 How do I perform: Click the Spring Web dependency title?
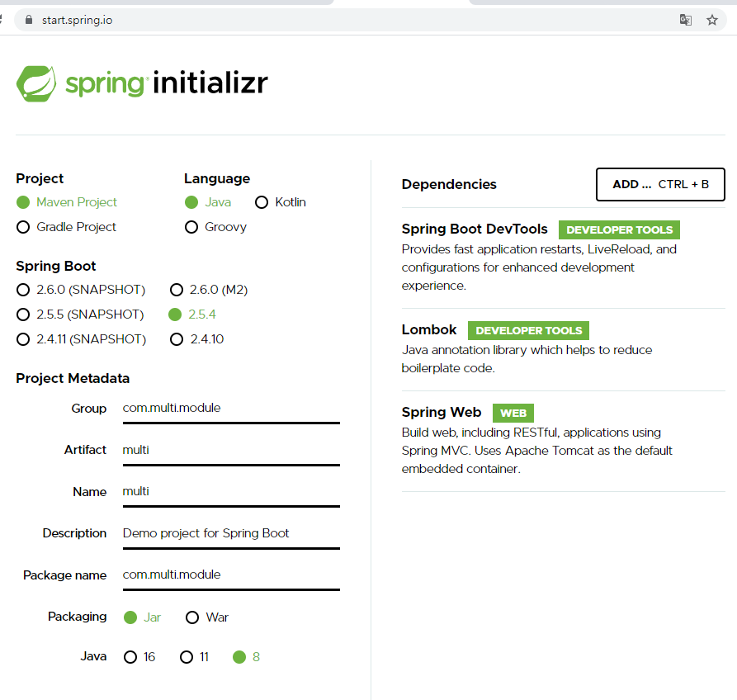pyautogui.click(x=442, y=412)
